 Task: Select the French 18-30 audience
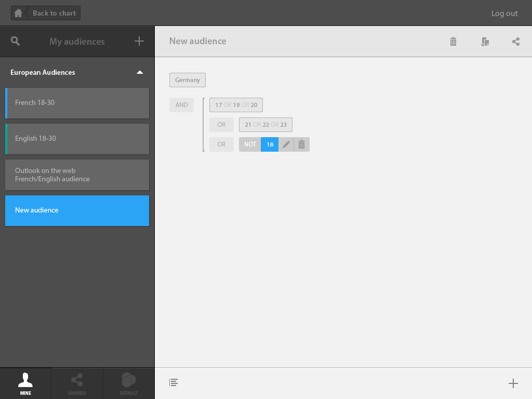coord(77,103)
